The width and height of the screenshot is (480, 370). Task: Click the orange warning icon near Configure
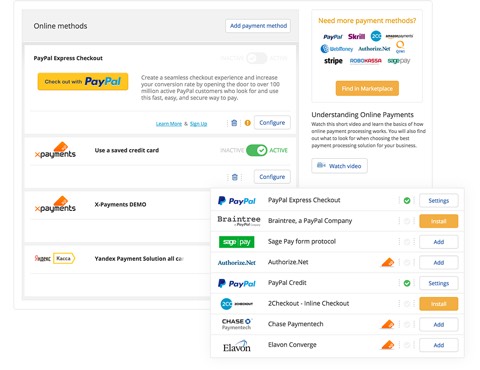247,123
